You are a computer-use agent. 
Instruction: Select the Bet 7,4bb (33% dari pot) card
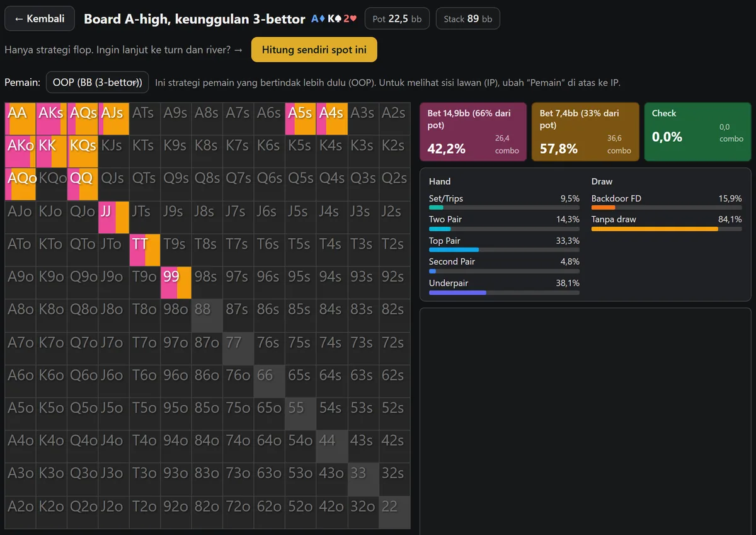coord(585,132)
